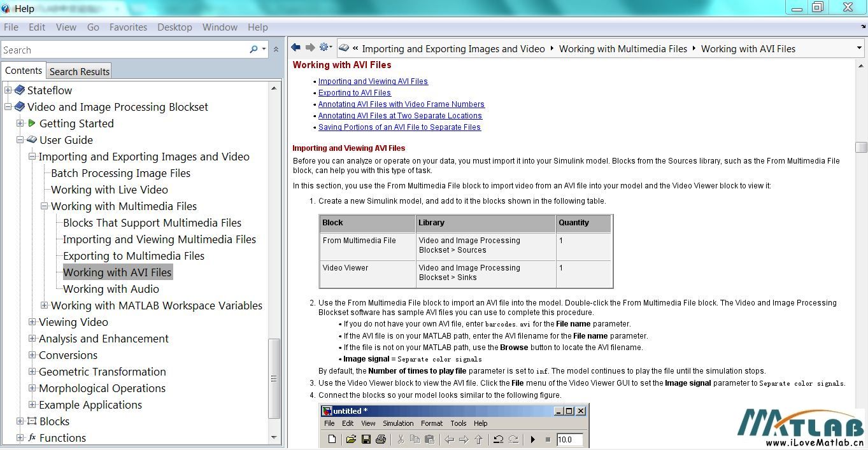Click the open-book icon in breadcrumb bar
Image resolution: width=868 pixels, height=450 pixels.
344,48
